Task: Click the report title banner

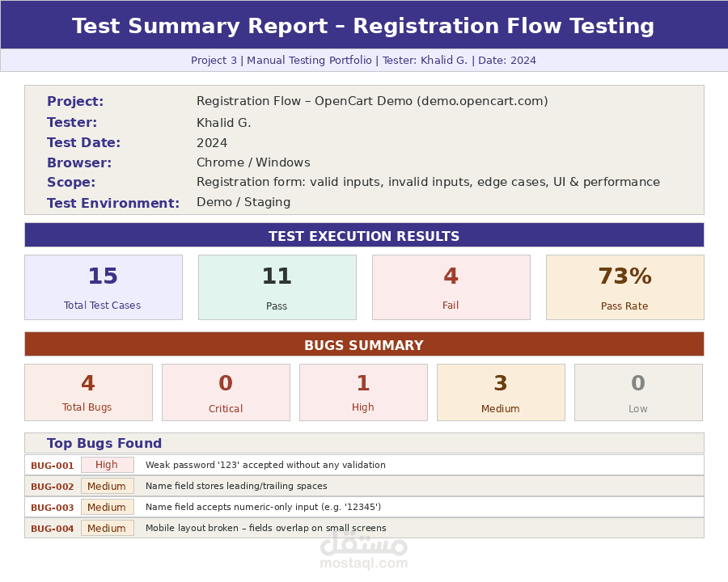Action: pyautogui.click(x=364, y=26)
